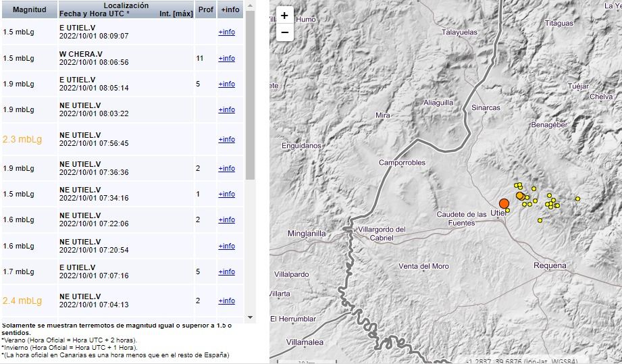The width and height of the screenshot is (622, 364).
Task: Open +info for 1.7 mbLg E UTIEL.V event
Action: 227,271
